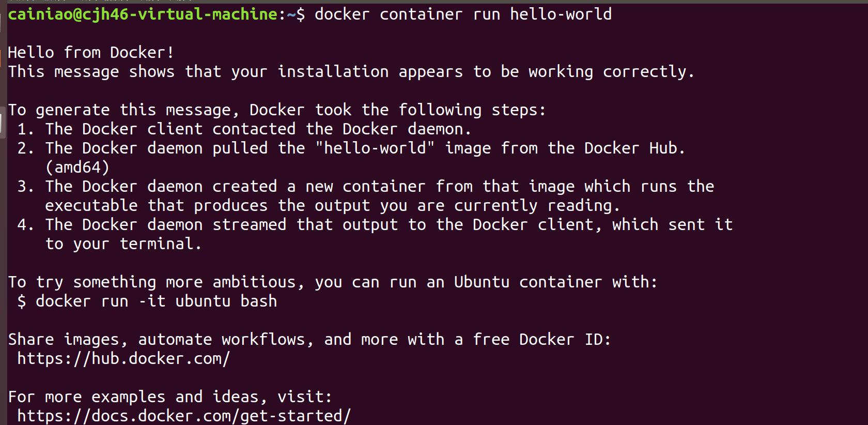Click the 'Hello from Docker!' line
868x425 pixels.
point(91,52)
